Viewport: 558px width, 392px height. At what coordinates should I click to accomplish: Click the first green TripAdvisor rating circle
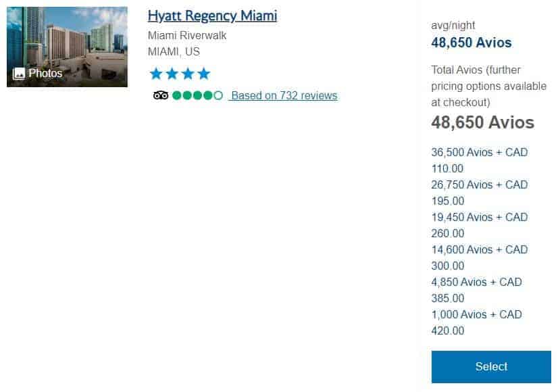coord(177,95)
